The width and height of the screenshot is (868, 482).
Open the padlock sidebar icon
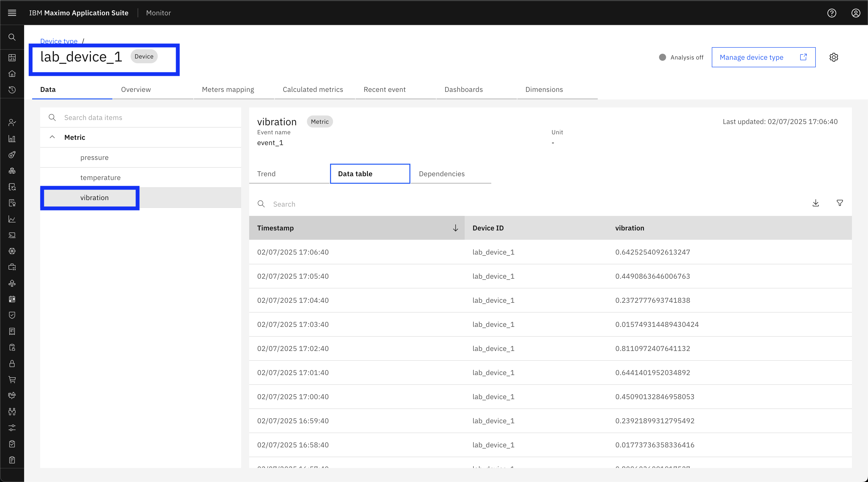pyautogui.click(x=12, y=364)
